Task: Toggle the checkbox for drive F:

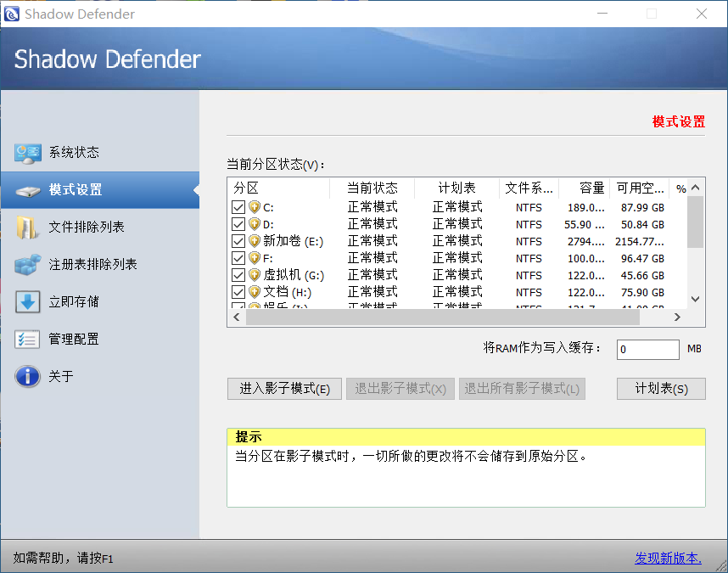Action: coord(238,258)
